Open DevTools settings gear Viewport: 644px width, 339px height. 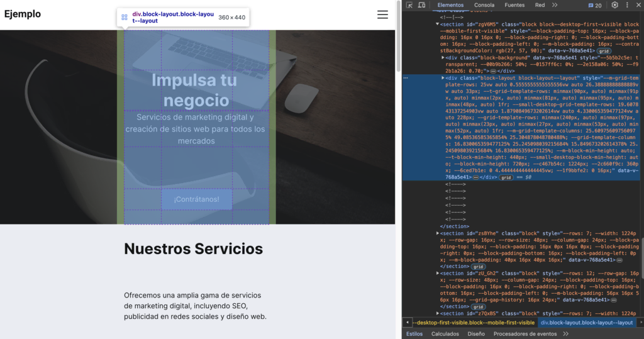click(x=614, y=5)
